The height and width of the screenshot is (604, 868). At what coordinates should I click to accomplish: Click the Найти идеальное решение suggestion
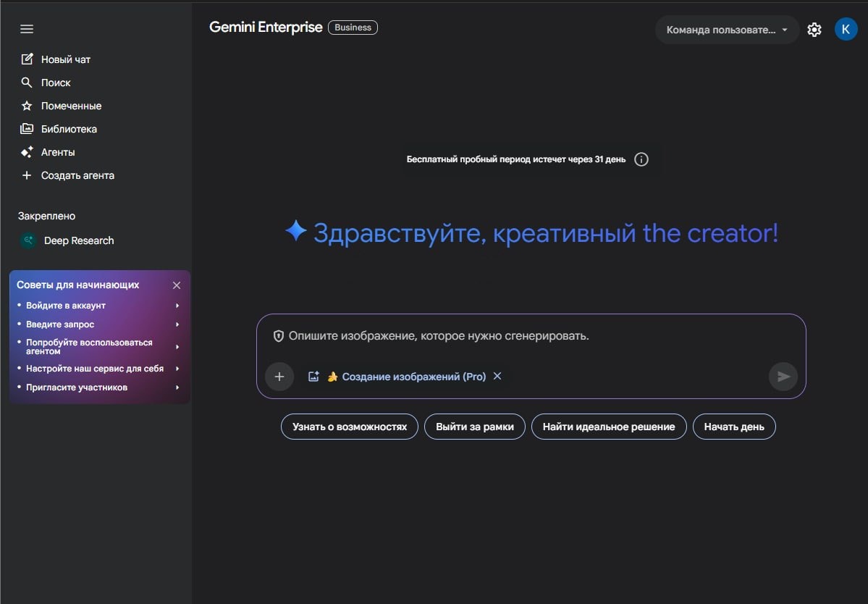point(609,427)
